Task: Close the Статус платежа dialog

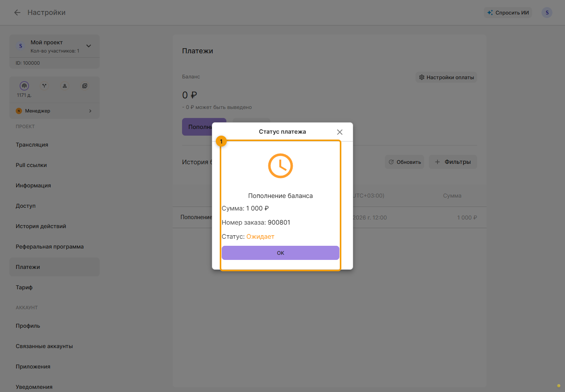Action: click(x=340, y=132)
